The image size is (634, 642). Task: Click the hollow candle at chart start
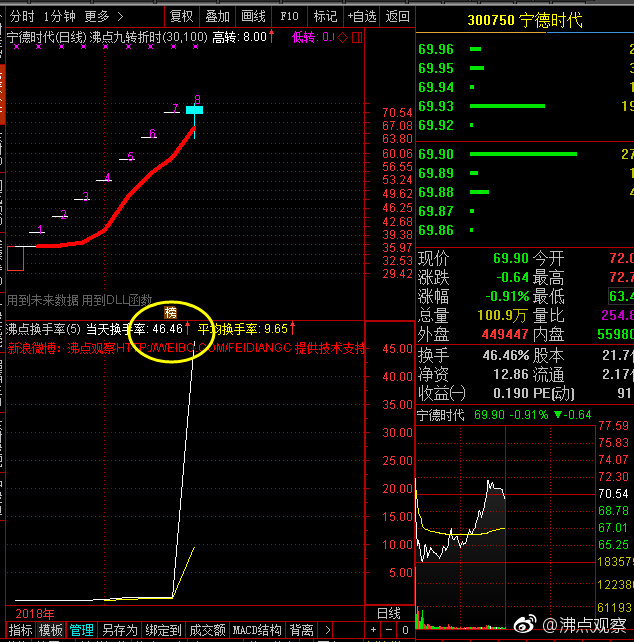(x=16, y=258)
